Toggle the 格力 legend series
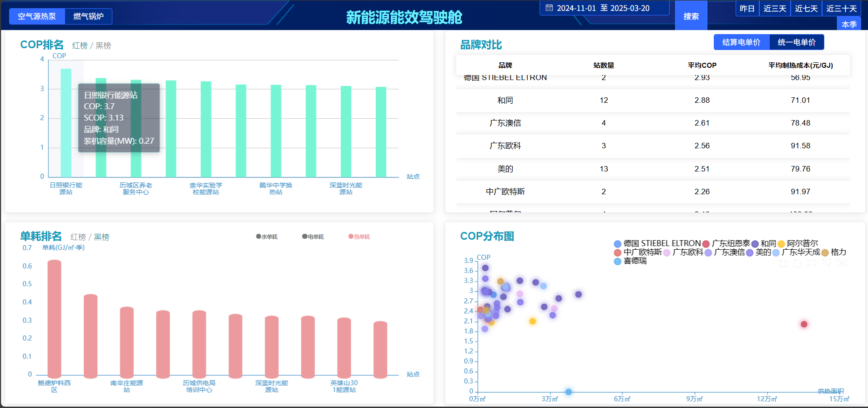Viewport: 868px width, 408px height. tap(834, 252)
